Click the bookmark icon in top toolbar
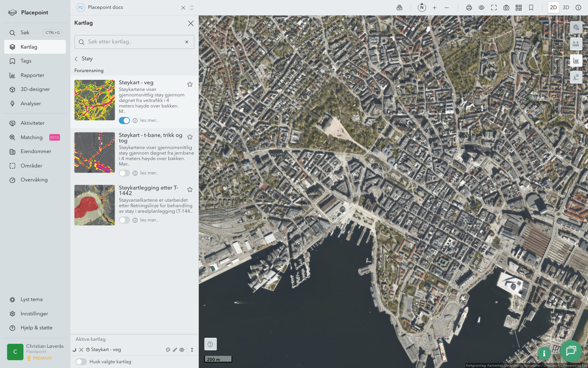Image resolution: width=588 pixels, height=368 pixels. [531, 8]
